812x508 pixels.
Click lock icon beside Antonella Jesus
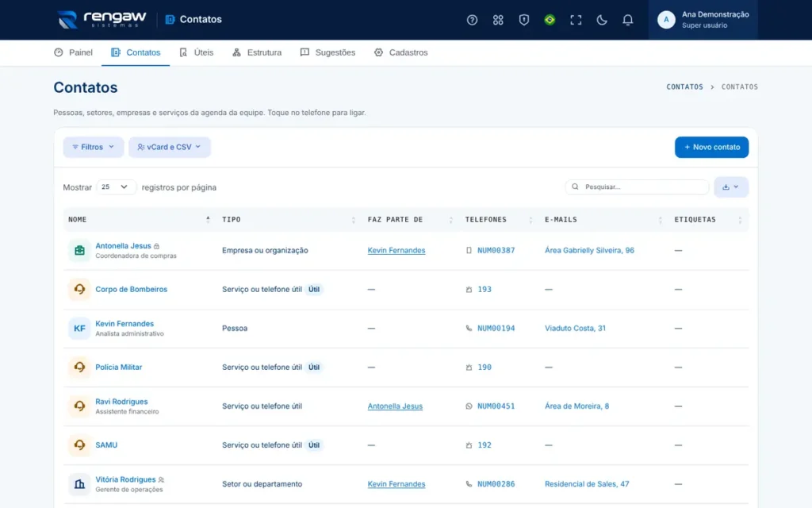156,246
